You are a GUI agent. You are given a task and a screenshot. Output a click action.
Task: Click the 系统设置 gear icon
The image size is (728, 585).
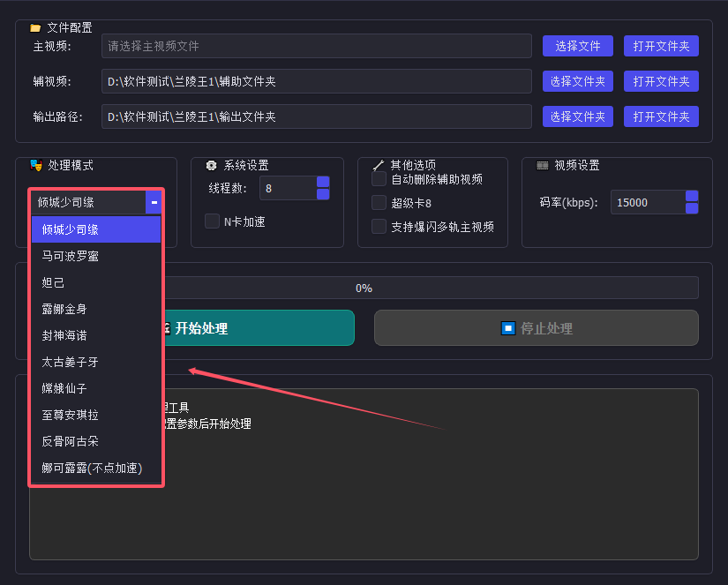point(210,164)
